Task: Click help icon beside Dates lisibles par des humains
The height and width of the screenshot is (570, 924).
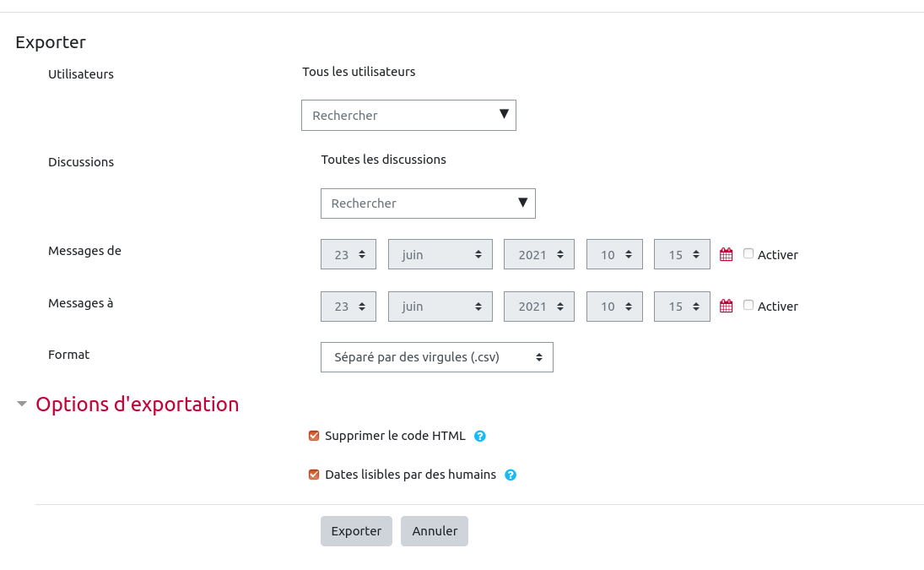Action: (511, 475)
